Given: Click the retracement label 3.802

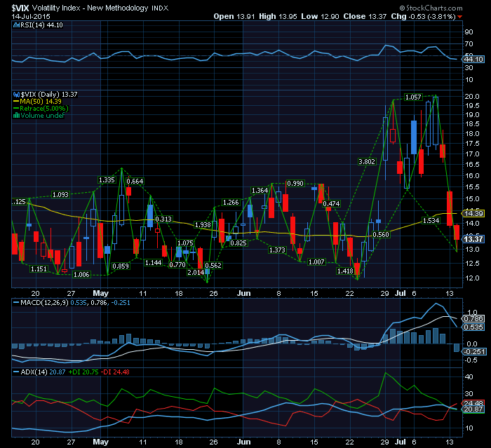Looking at the screenshot, I should click(367, 161).
